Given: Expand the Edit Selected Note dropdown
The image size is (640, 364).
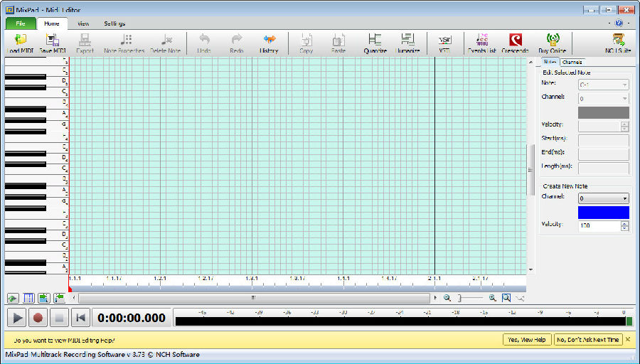Looking at the screenshot, I should 604,85.
